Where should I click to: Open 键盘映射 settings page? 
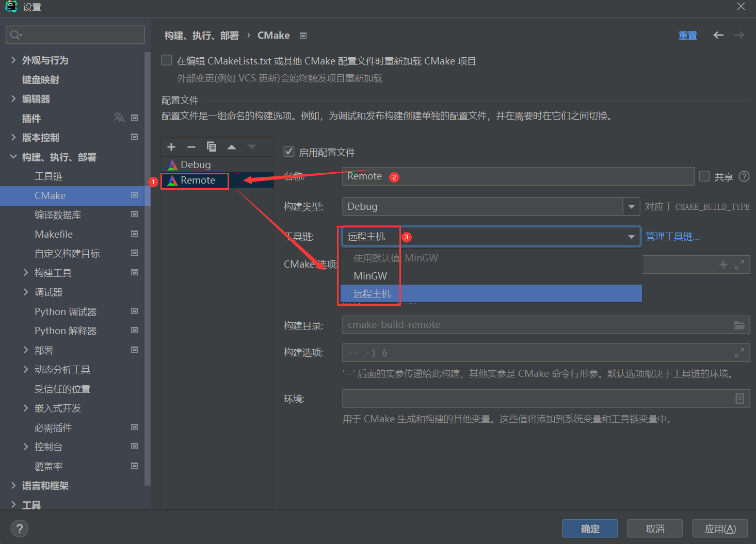click(41, 79)
